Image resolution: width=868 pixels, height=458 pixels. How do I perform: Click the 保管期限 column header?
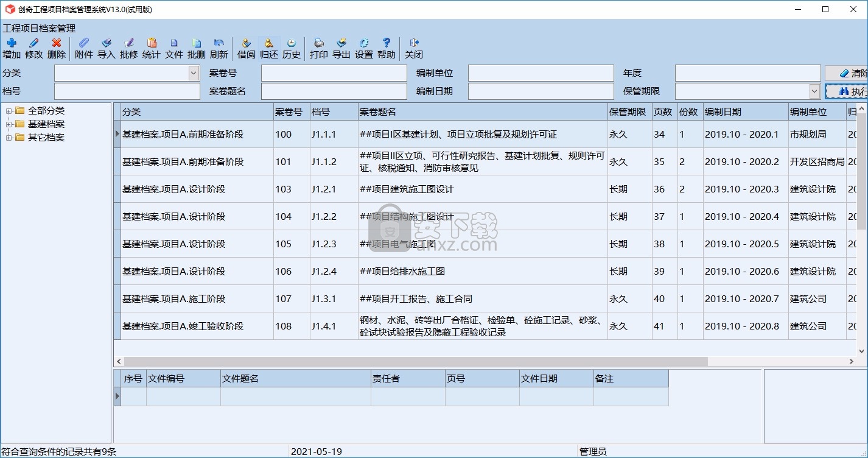point(629,112)
